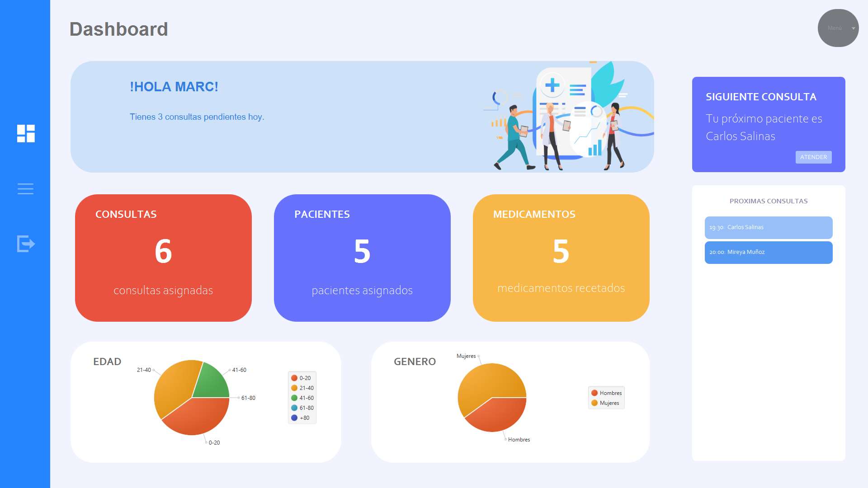The image size is (868, 488).
Task: Click the Menú dropdown arrow
Action: tap(854, 28)
